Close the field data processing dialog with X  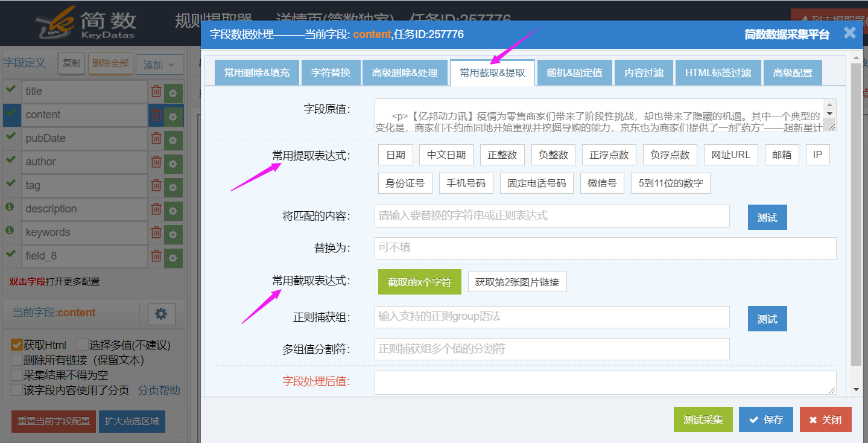pos(849,33)
